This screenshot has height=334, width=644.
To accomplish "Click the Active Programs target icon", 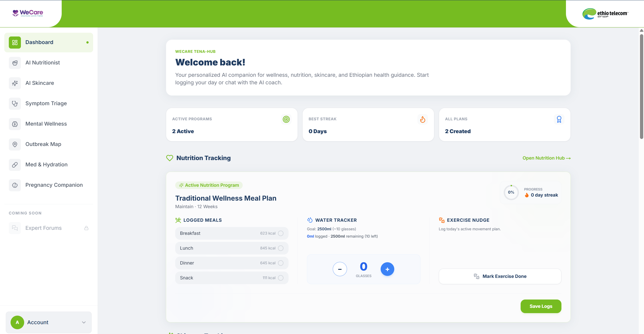I will (286, 119).
